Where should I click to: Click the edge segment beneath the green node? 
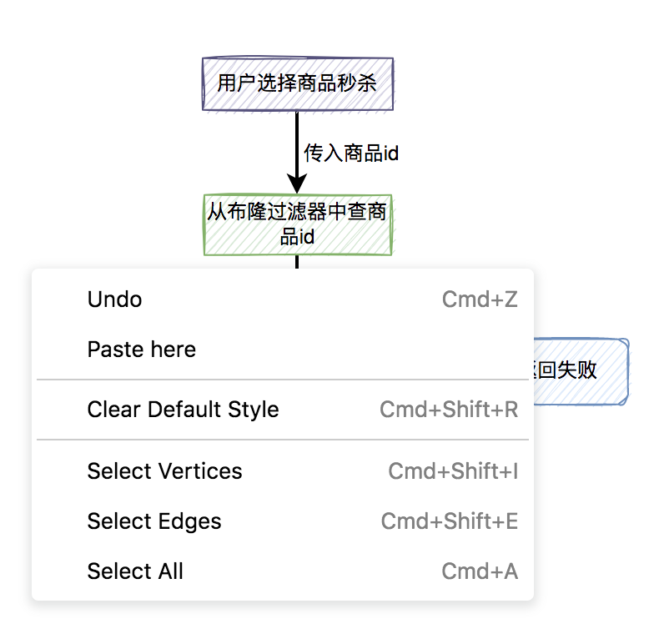[x=297, y=261]
